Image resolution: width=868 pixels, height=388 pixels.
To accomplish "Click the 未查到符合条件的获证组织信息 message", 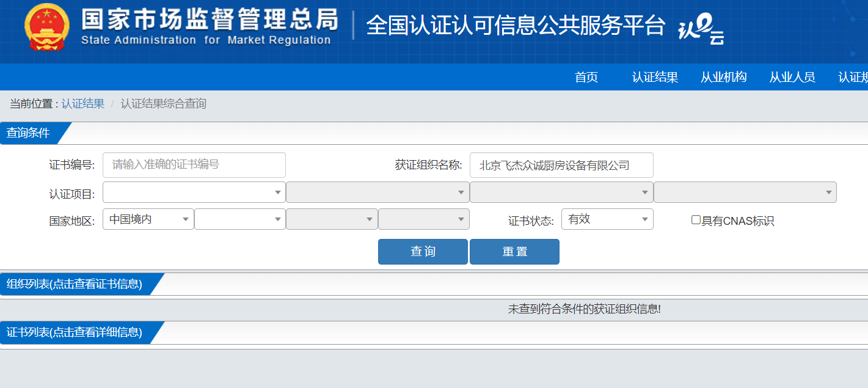I will [x=585, y=309].
